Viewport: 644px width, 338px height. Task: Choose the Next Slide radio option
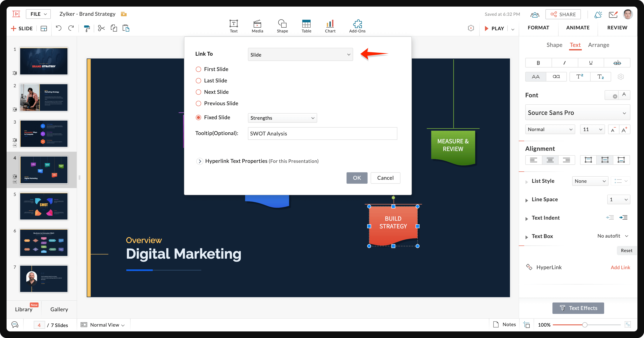point(198,92)
